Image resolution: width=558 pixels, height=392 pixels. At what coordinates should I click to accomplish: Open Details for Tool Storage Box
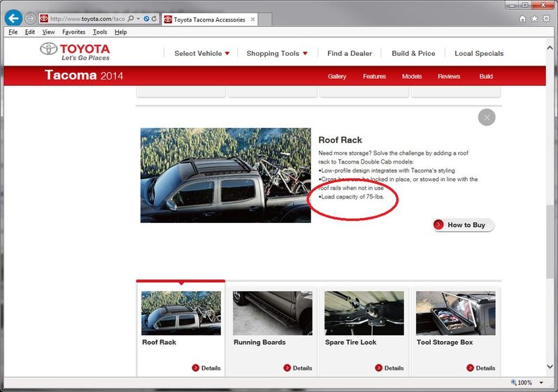pos(481,368)
